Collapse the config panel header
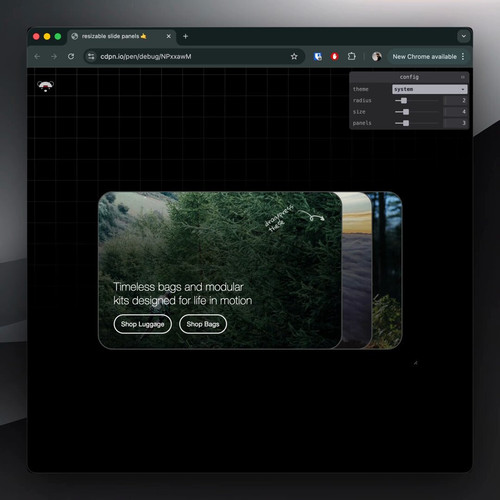Image resolution: width=500 pixels, height=500 pixels. [409, 77]
